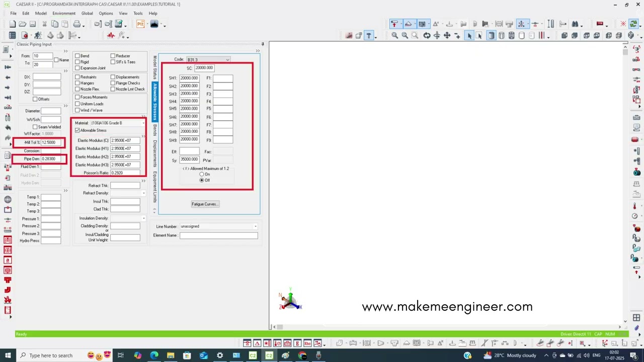Viewport: 644px width, 362px height.
Task: Expand the arrows above the allowable stress panel
Action: (x=258, y=51)
